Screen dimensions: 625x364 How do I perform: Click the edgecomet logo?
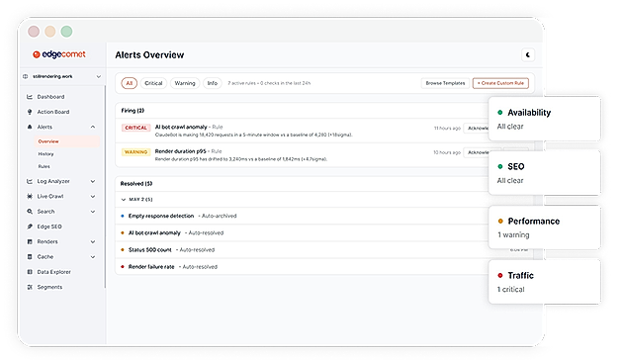(59, 54)
